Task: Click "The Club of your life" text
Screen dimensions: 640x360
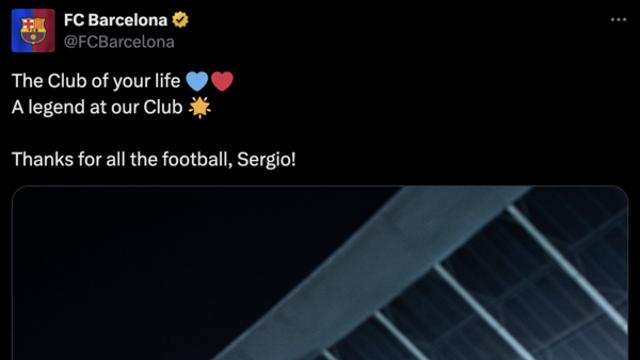Action: pyautogui.click(x=96, y=81)
